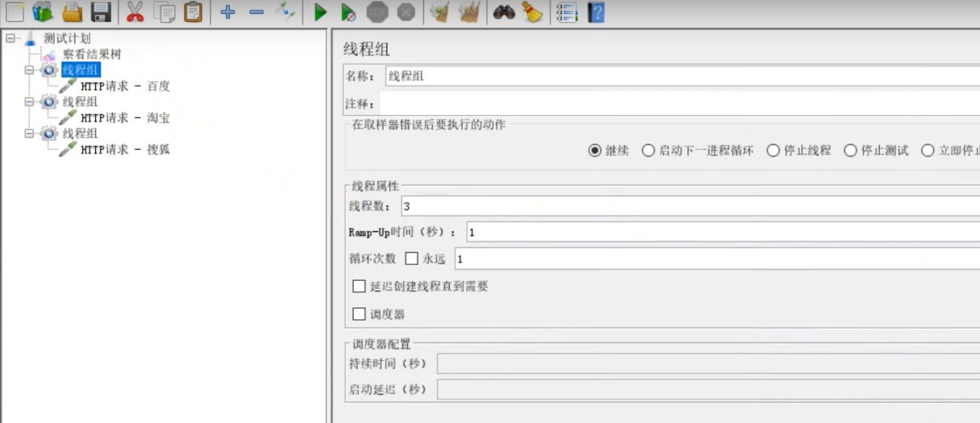Viewport: 980px width, 423px height.
Task: Select the 启动下一进程循环 radio button
Action: [648, 150]
